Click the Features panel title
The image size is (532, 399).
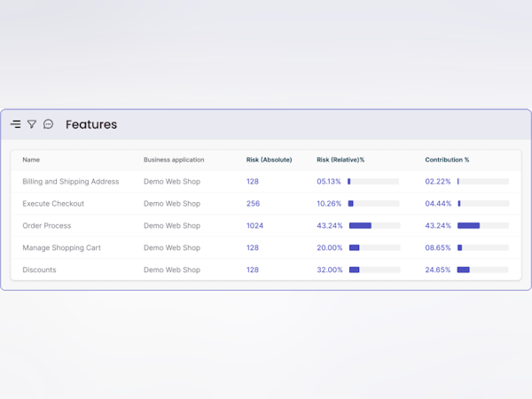[x=91, y=124]
